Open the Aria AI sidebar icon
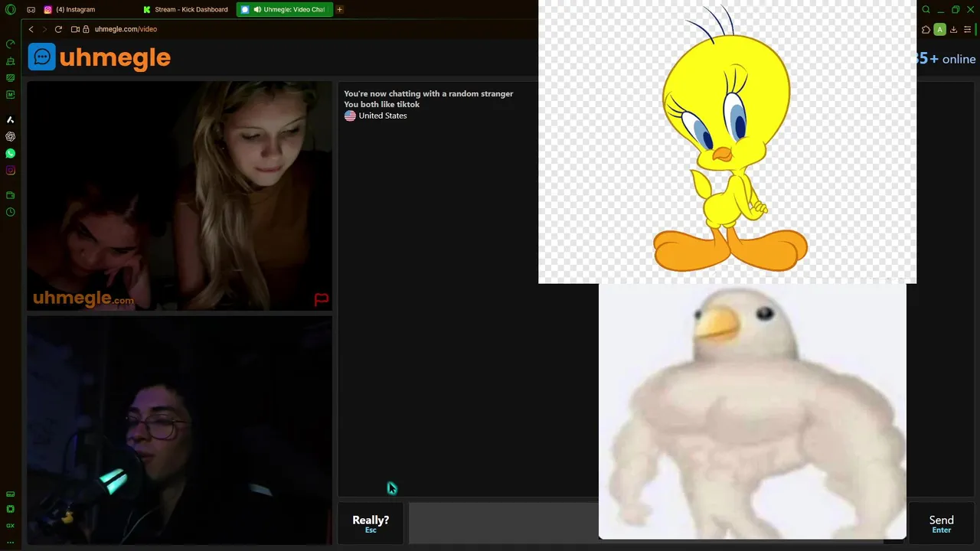The image size is (980, 551). pos(11,119)
